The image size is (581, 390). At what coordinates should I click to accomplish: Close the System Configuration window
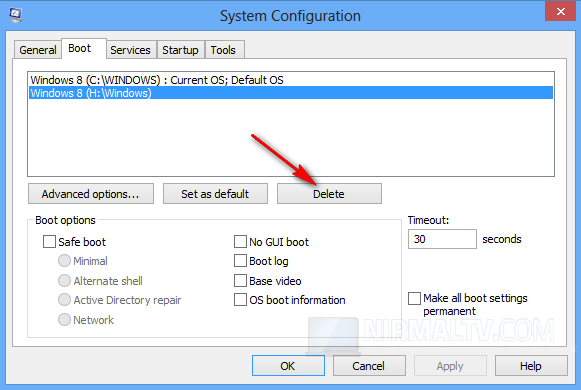point(560,11)
